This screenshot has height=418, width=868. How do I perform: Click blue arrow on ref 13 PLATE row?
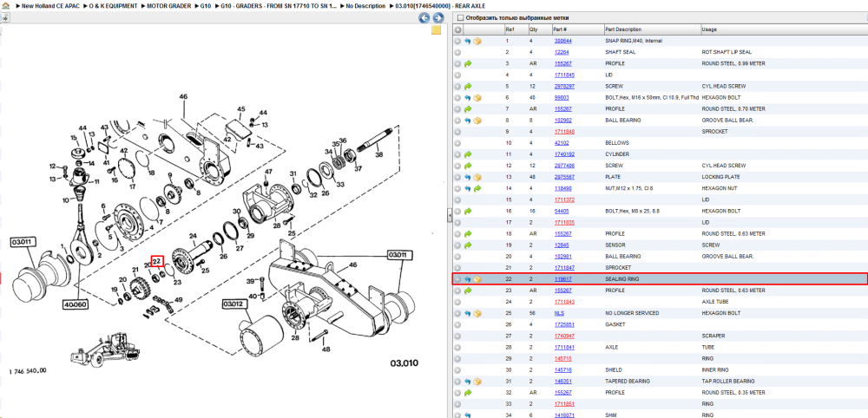tap(468, 177)
